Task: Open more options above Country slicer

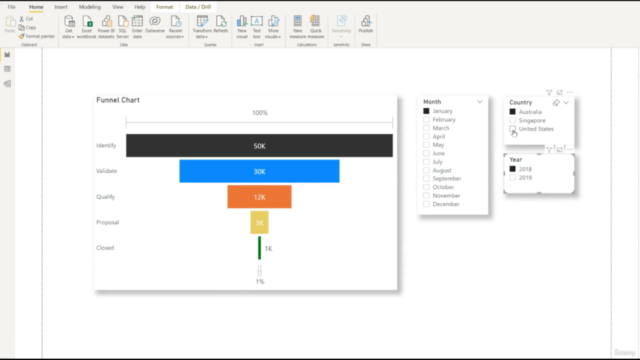Action: point(570,93)
